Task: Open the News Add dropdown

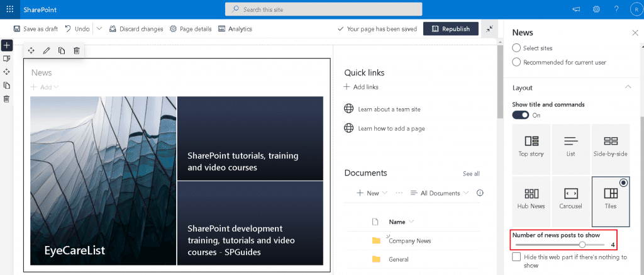Action: (45, 87)
